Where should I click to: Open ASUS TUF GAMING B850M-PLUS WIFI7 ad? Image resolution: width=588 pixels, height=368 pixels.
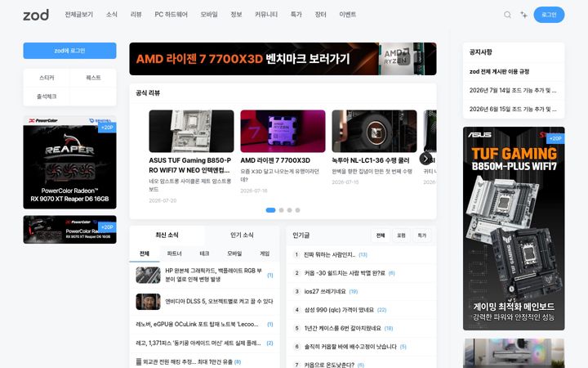(x=514, y=228)
